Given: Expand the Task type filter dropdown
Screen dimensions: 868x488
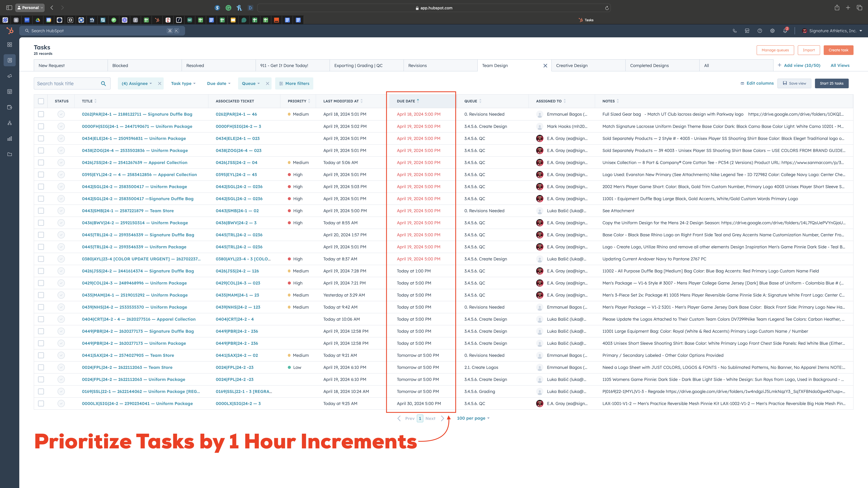Looking at the screenshot, I should click(183, 84).
